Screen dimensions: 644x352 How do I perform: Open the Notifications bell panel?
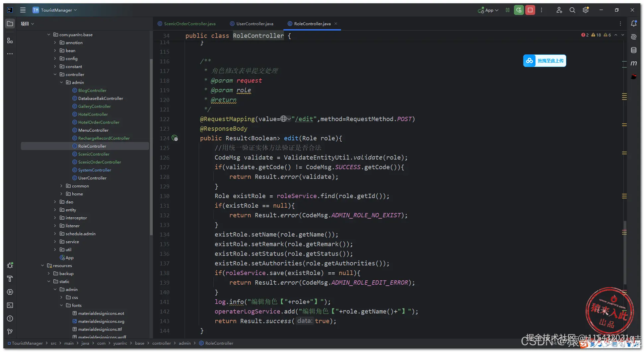pyautogui.click(x=634, y=24)
